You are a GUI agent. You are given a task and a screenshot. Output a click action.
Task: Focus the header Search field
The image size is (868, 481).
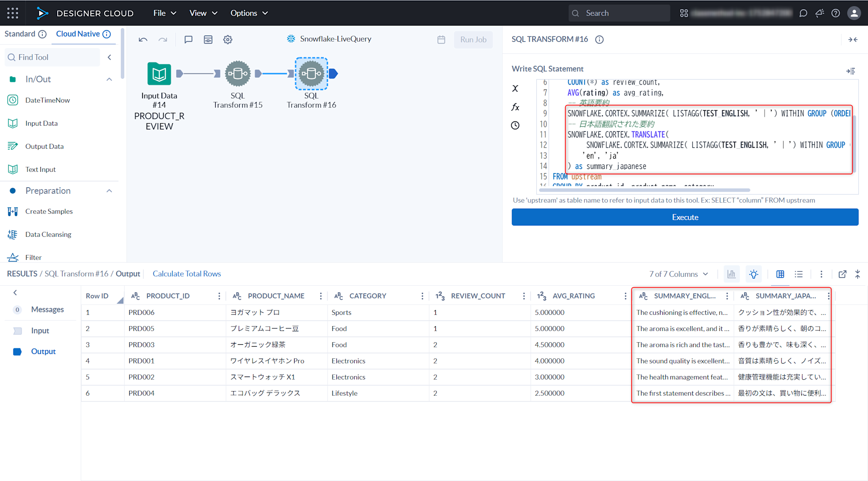click(619, 13)
